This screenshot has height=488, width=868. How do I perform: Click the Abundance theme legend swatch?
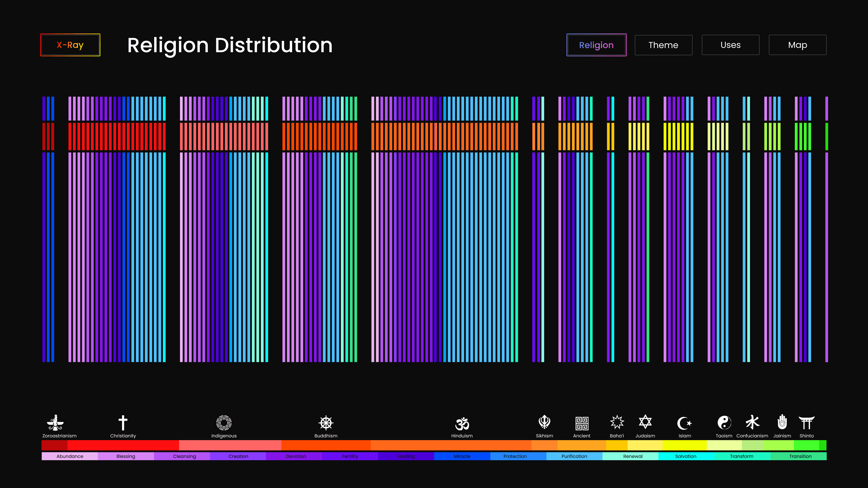coord(70,456)
